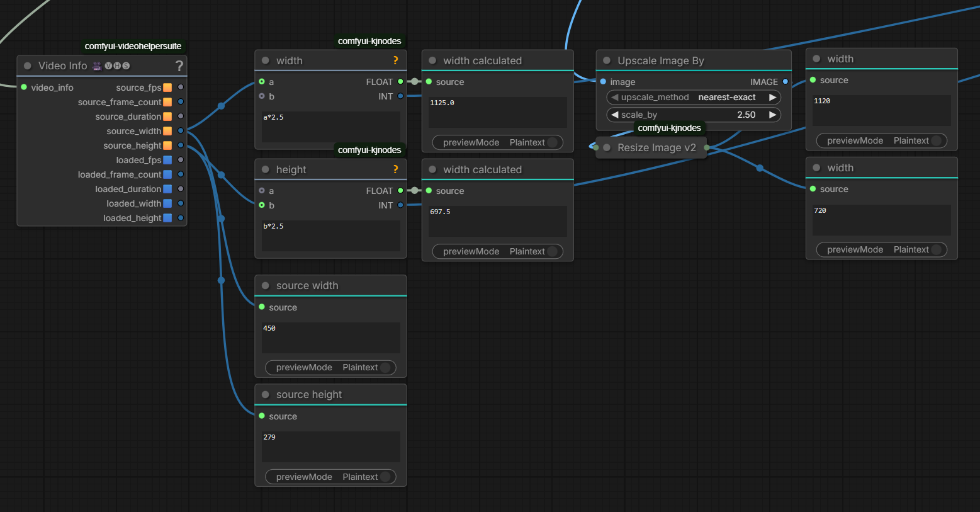980x512 pixels.
Task: Click the loaded_fps output socket
Action: point(181,160)
